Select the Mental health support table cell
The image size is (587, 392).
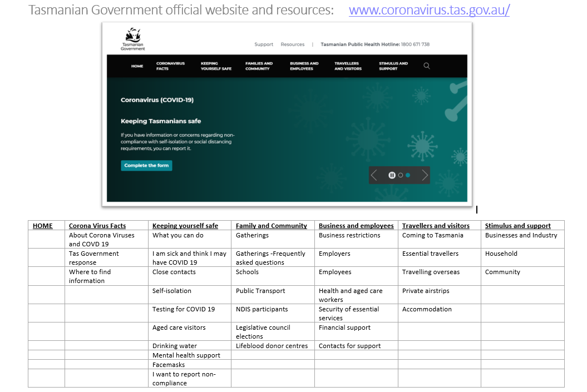[x=186, y=355]
